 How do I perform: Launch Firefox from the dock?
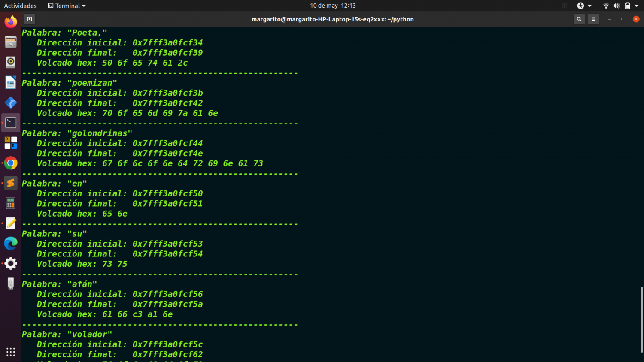coord(11,22)
